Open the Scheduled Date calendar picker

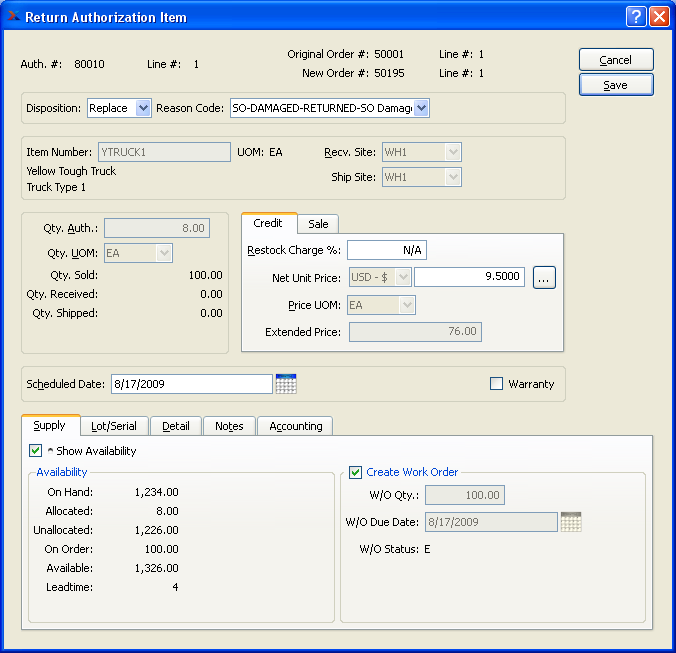pos(286,384)
